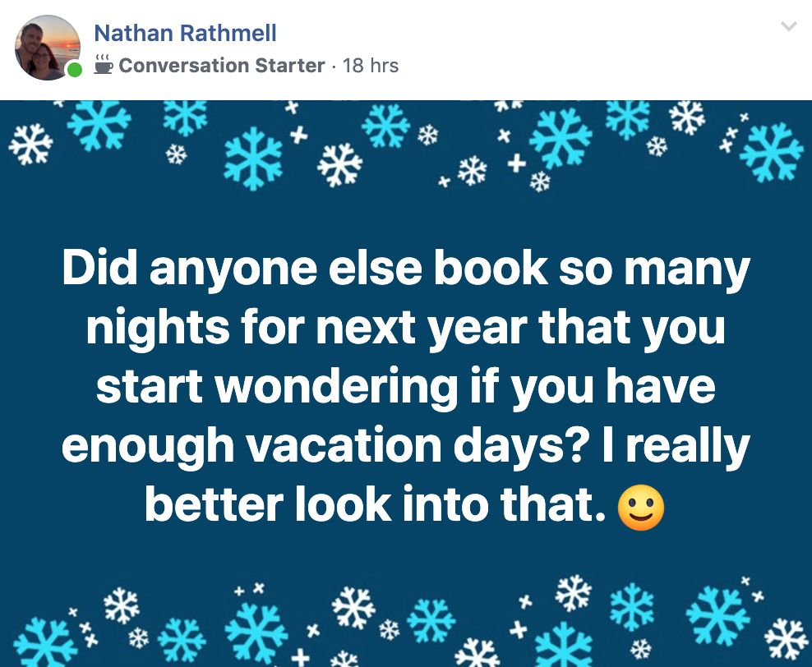The width and height of the screenshot is (812, 667).
Task: Click the white snowflake at bottom-right corner
Action: point(786,639)
